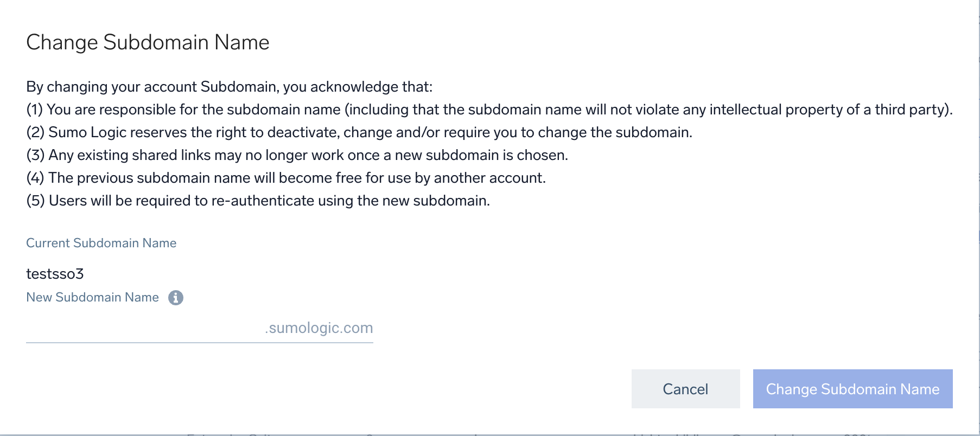This screenshot has width=980, height=436.
Task: Select the Current Subdomain Name label
Action: pyautogui.click(x=101, y=243)
